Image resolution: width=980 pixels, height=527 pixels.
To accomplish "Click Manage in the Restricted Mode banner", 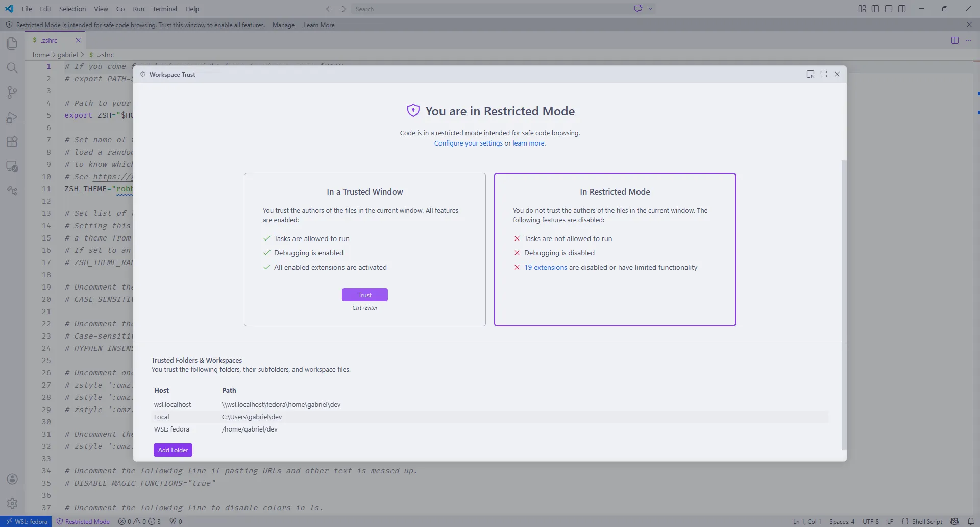I will coord(283,25).
